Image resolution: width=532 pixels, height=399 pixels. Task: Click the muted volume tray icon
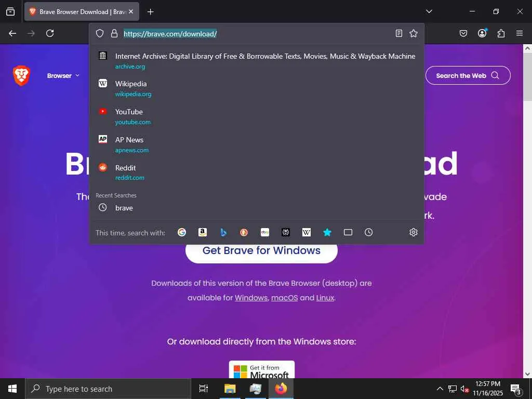click(x=464, y=389)
